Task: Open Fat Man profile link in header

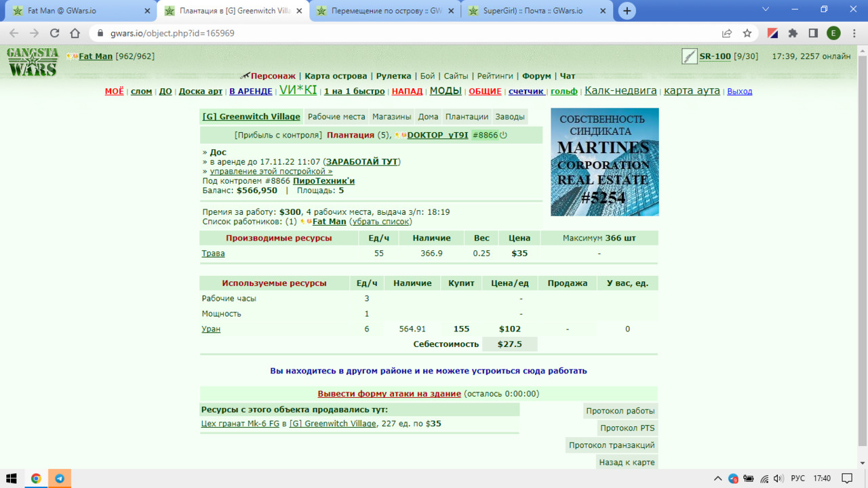Action: (x=96, y=56)
